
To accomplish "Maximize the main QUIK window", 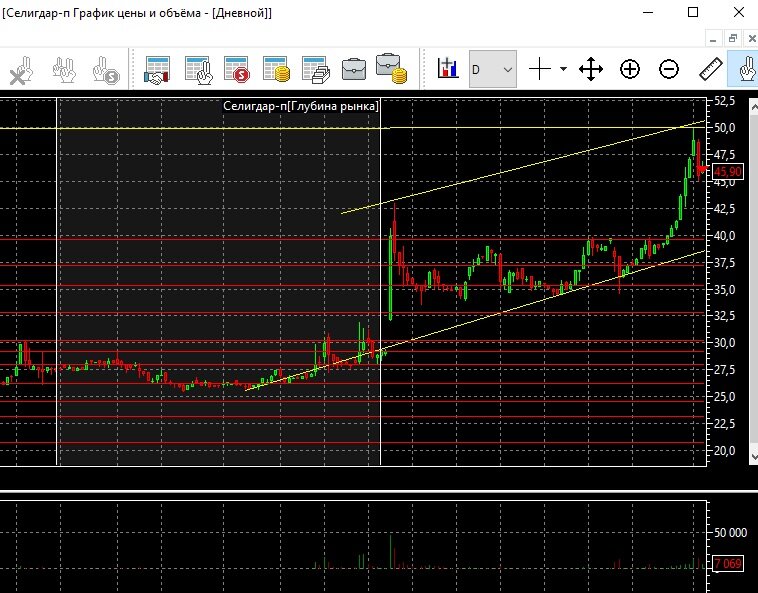I will click(x=693, y=12).
